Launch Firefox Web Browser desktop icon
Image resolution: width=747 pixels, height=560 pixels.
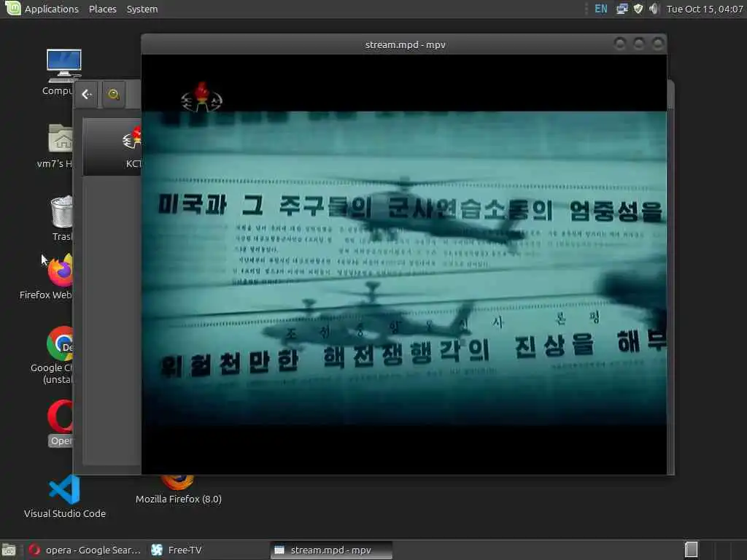(60, 270)
